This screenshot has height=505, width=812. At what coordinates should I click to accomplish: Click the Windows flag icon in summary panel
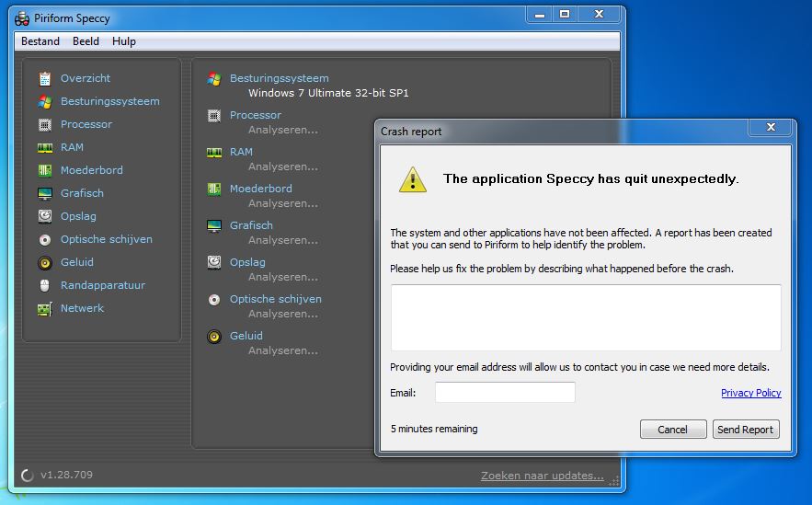214,79
